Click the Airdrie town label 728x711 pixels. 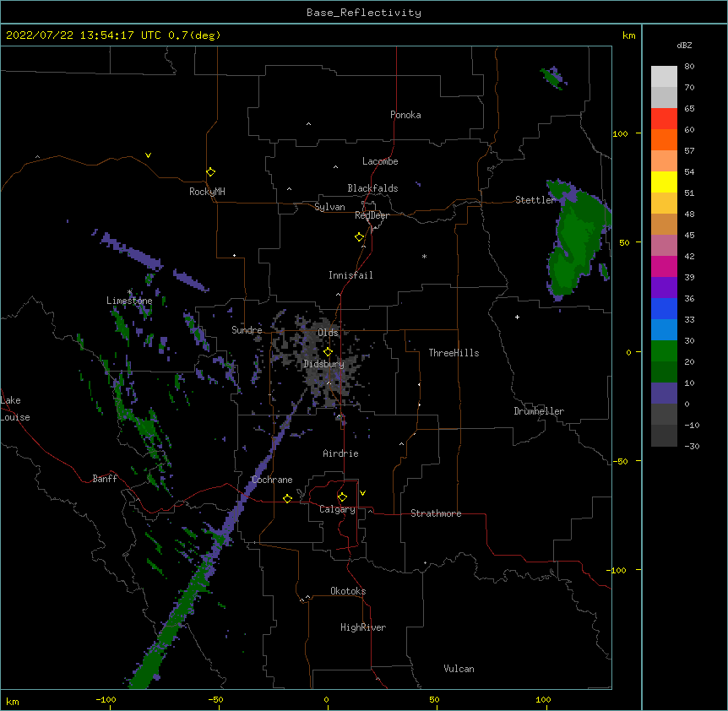click(x=341, y=453)
